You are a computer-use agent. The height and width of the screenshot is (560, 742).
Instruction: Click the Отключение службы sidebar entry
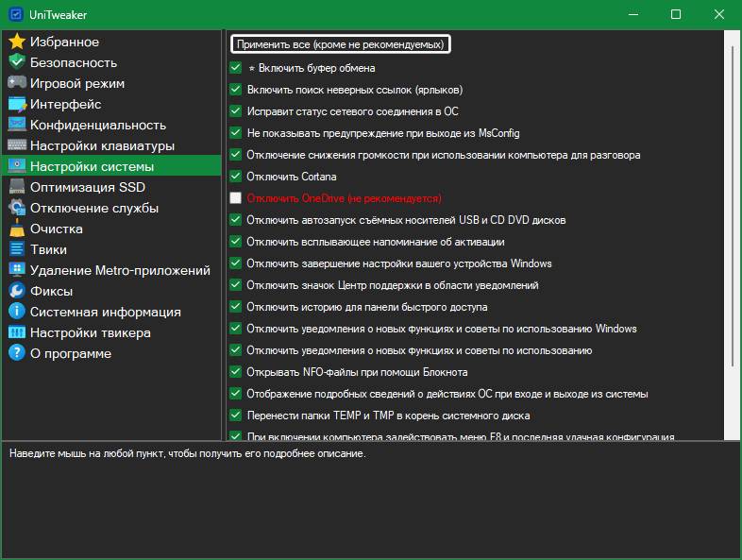tap(93, 208)
